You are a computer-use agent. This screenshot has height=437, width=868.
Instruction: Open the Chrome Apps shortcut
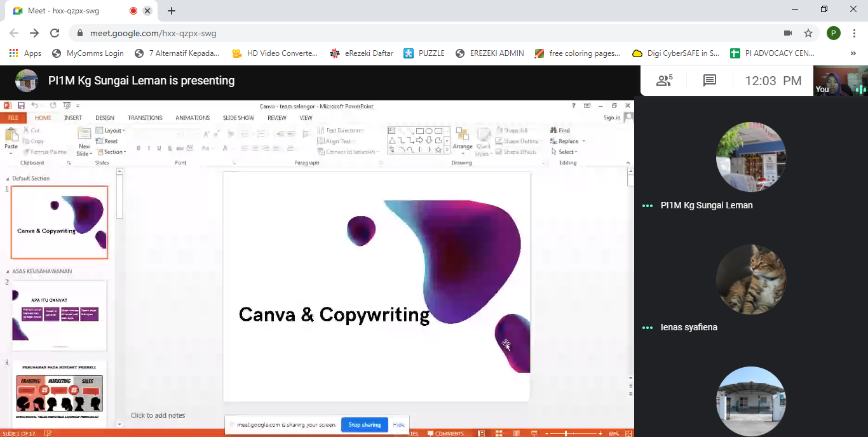25,53
